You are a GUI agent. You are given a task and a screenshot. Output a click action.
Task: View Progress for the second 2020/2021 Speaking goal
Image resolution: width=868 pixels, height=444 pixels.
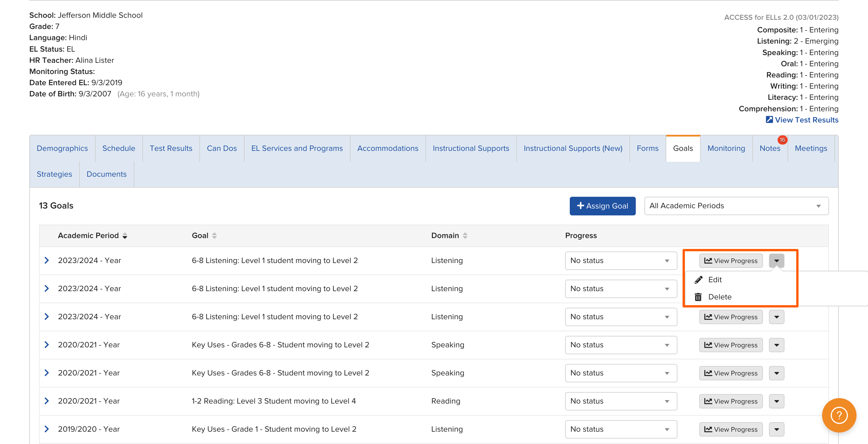coord(731,373)
